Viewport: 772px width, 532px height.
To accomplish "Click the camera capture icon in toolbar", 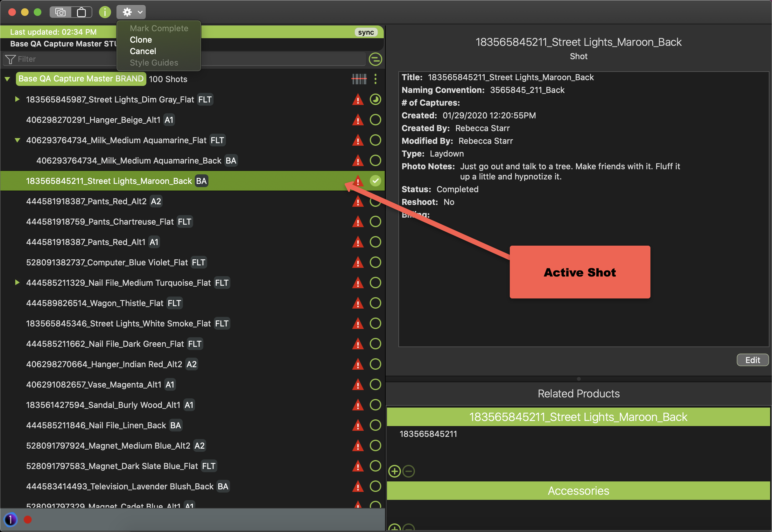I will click(60, 12).
